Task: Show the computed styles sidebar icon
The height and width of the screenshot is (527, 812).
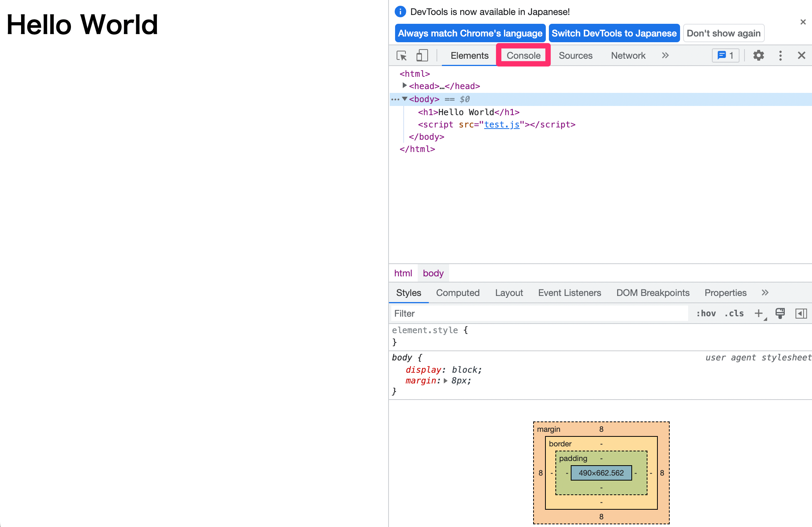Action: 801,313
